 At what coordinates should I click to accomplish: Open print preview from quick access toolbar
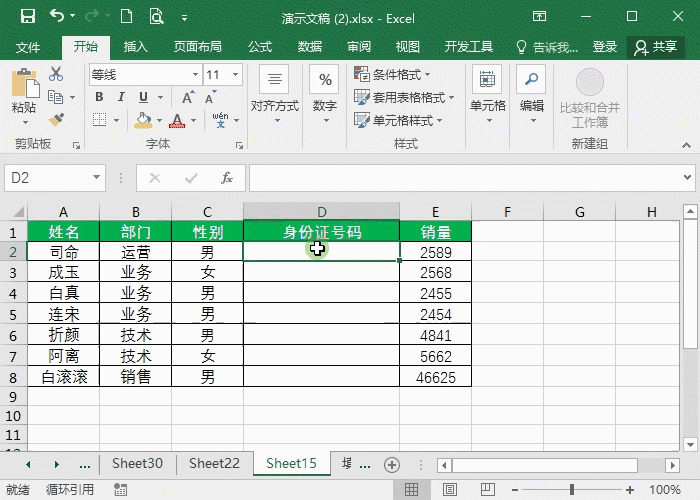[x=156, y=17]
